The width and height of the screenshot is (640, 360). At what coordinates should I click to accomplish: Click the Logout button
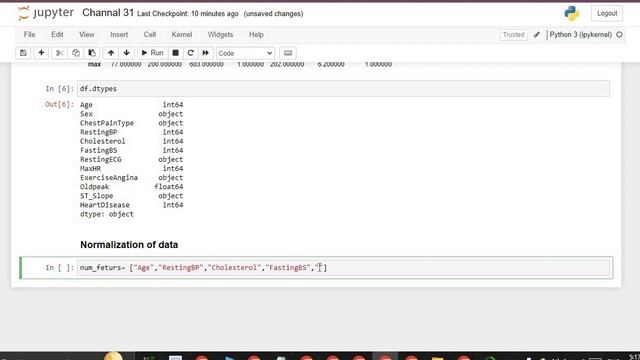point(607,13)
